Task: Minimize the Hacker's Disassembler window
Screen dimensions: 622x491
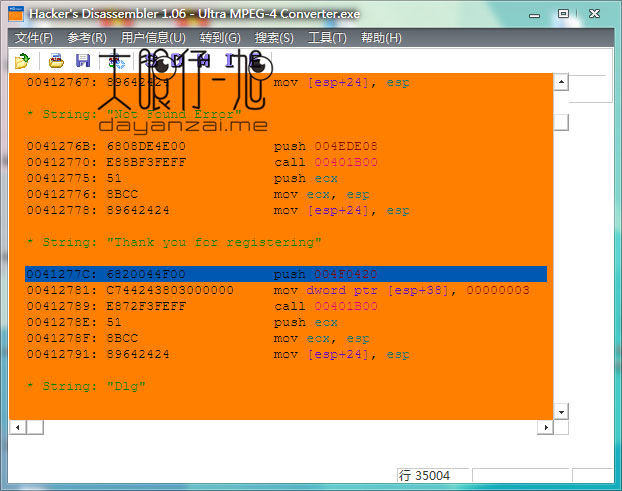Action: click(x=534, y=15)
